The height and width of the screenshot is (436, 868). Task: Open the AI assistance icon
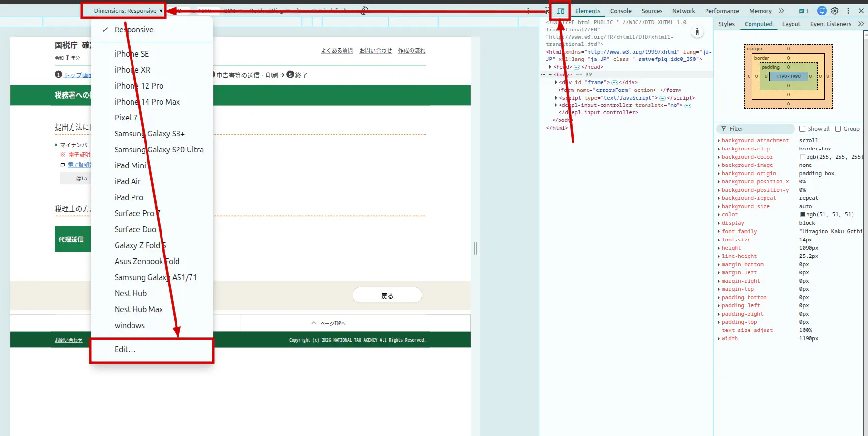pos(822,11)
